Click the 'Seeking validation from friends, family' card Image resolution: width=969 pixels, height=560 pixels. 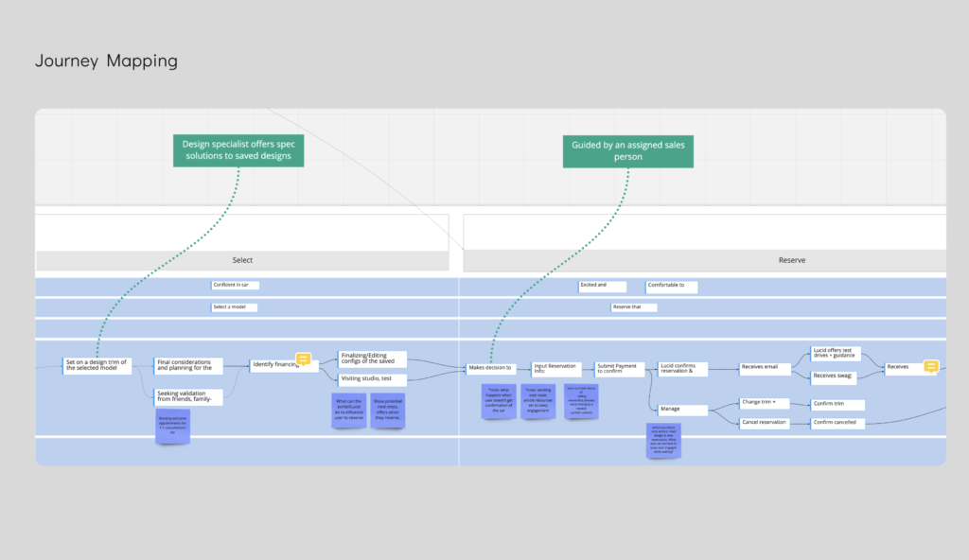[x=189, y=396]
